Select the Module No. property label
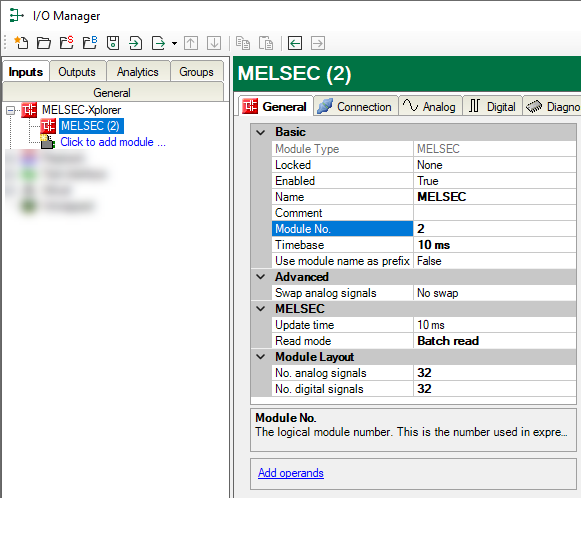Viewport: 581px width, 552px height. point(342,229)
